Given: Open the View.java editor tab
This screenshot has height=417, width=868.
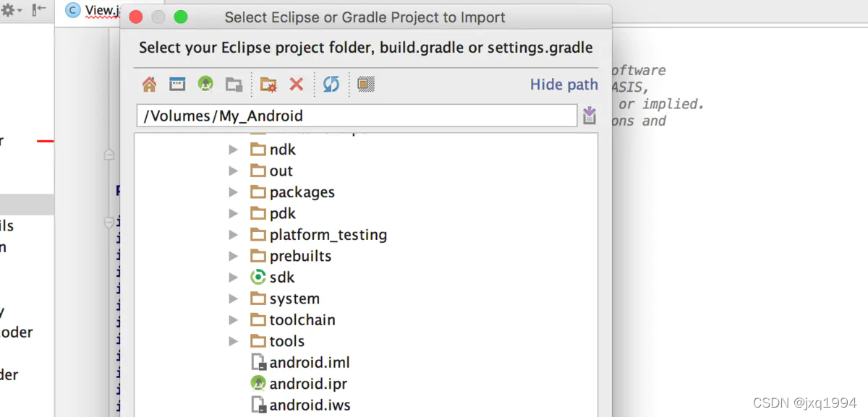Looking at the screenshot, I should [x=93, y=11].
